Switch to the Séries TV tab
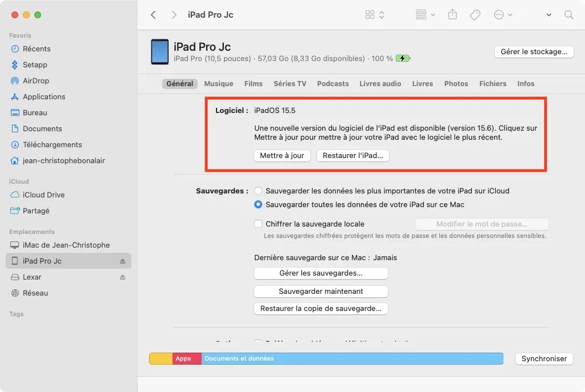Image resolution: width=585 pixels, height=392 pixels. point(290,84)
